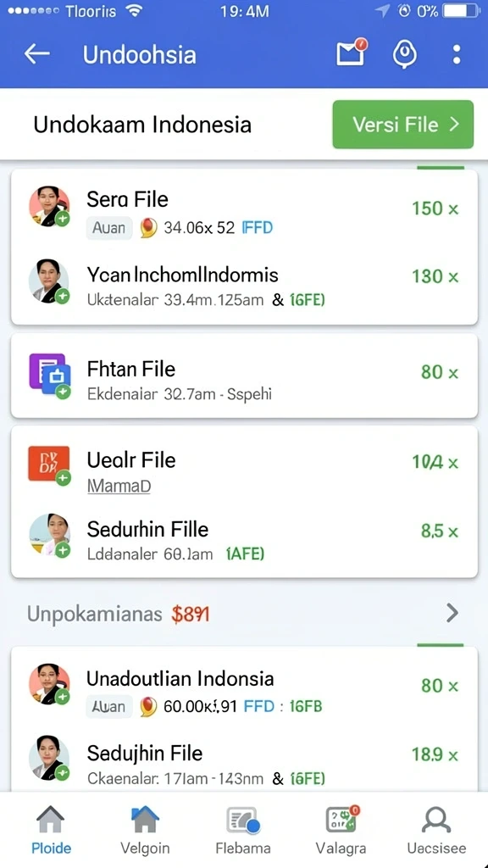The width and height of the screenshot is (488, 868).
Task: Open the mail envelope notifications icon
Action: pyautogui.click(x=352, y=53)
